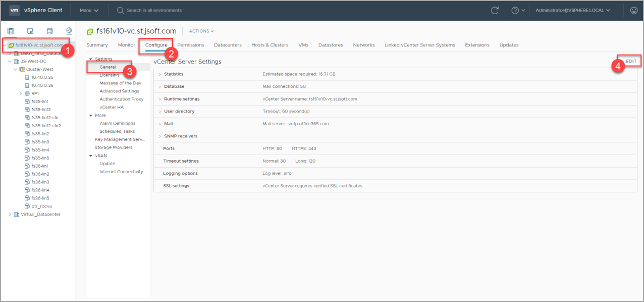644x302 pixels.
Task: Switch to the Storage inventory icon
Action: click(49, 31)
